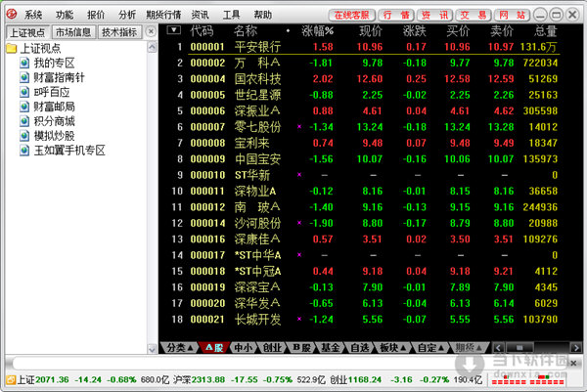The width and height of the screenshot is (587, 392).
Task: Open 模拟炒股 page icon
Action: click(x=24, y=136)
